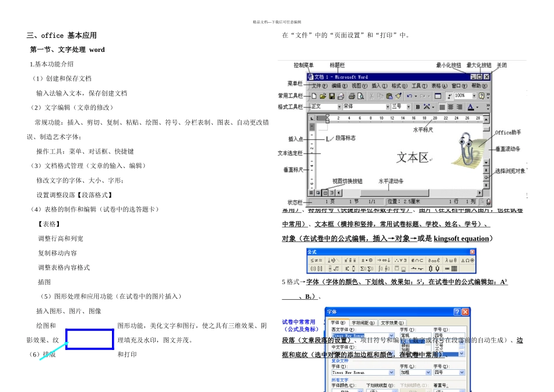Click the Undo arrow icon

tap(409, 96)
